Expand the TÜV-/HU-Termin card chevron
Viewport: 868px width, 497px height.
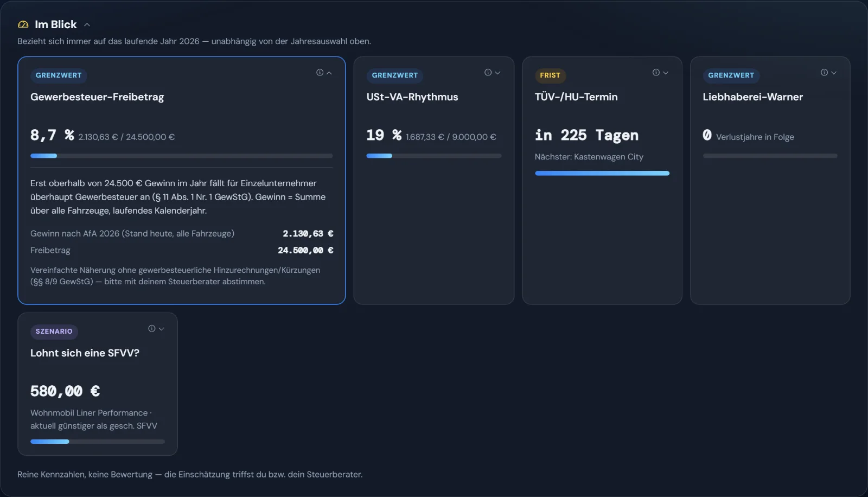666,73
